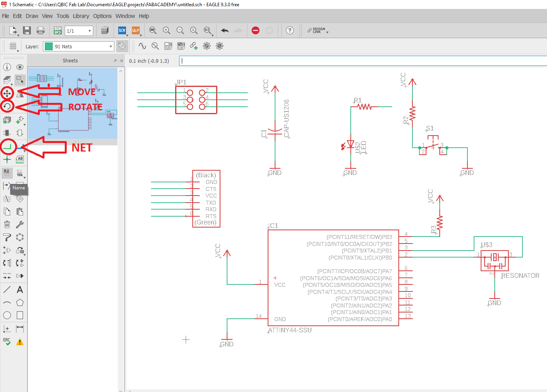This screenshot has height=392, width=547.
Task: Expand the grid settings dropdown arrow
Action: [x=18, y=51]
